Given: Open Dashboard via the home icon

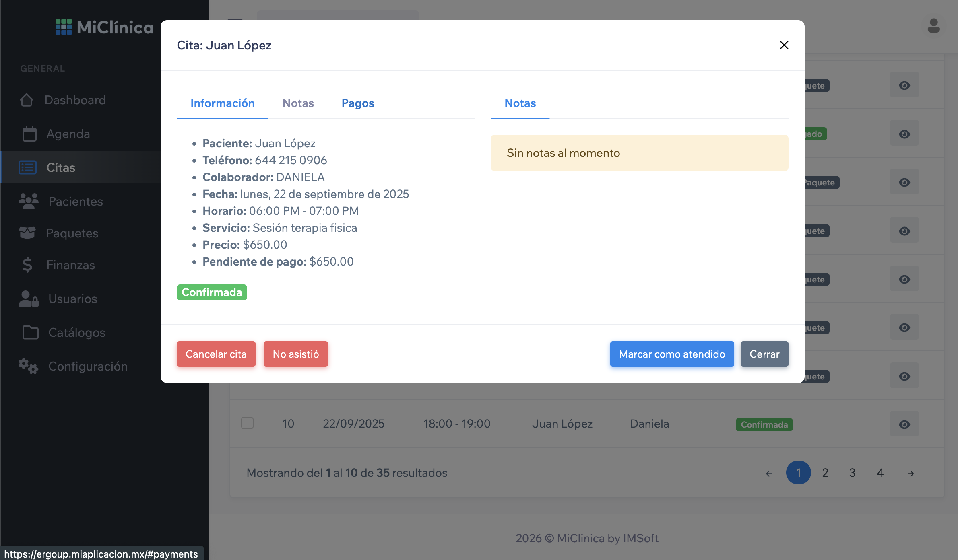Looking at the screenshot, I should pos(27,100).
